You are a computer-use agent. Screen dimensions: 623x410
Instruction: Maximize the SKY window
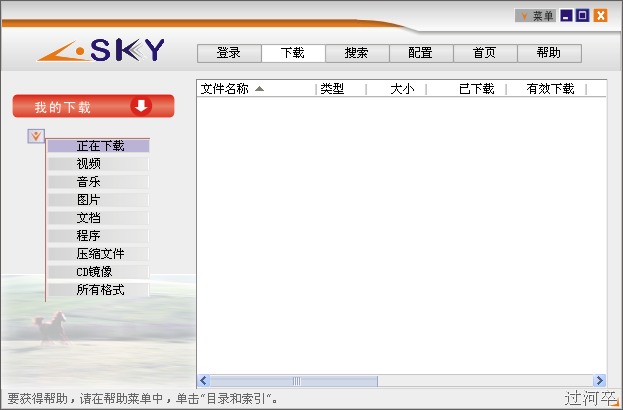(583, 15)
